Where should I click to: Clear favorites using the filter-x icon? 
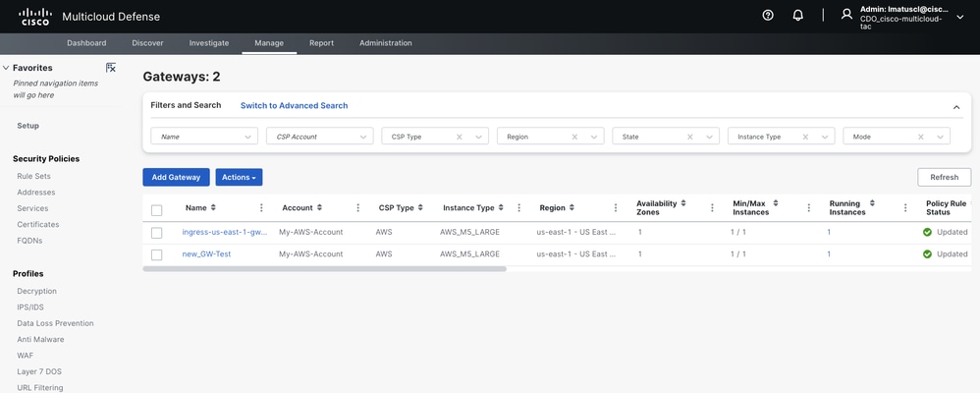pos(111,68)
